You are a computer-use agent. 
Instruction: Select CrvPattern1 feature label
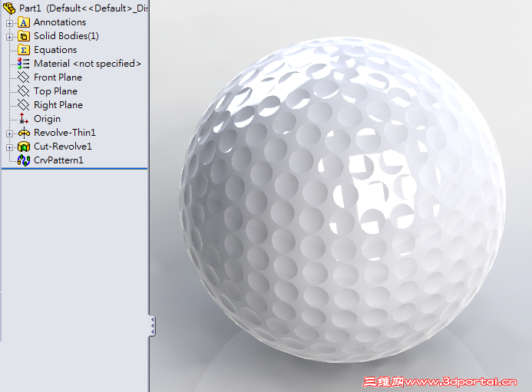[x=58, y=160]
